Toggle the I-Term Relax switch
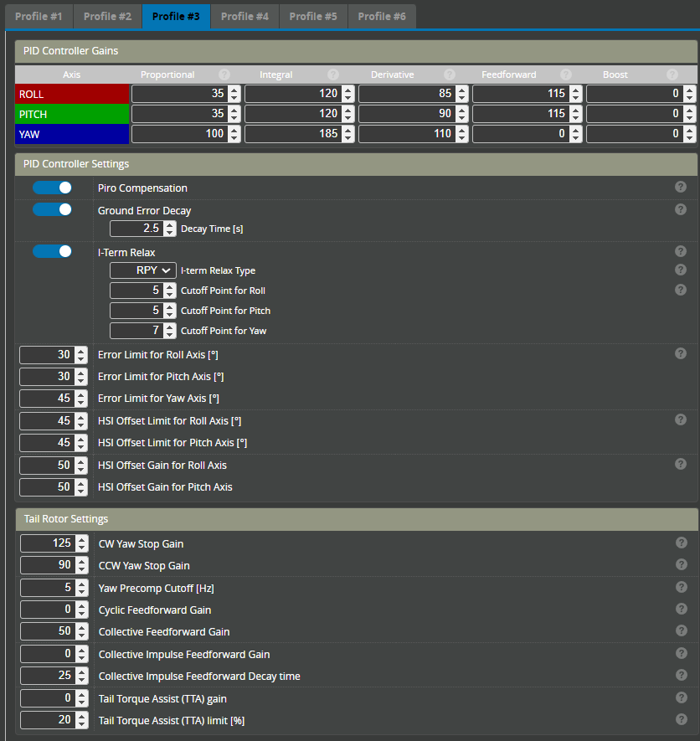The height and width of the screenshot is (741, 700). point(52,251)
